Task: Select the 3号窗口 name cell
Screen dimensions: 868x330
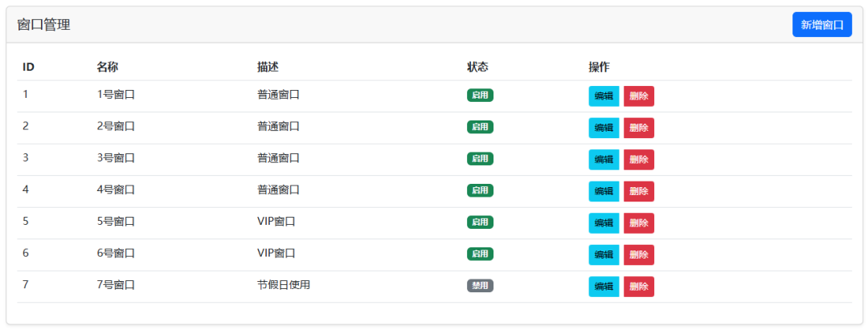Action: point(116,158)
